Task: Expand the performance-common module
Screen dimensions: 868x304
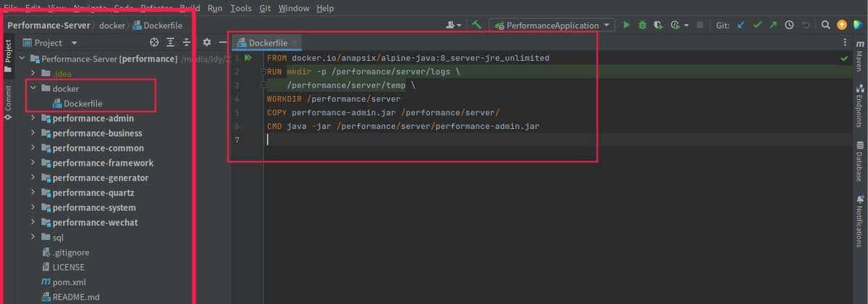Action: pos(33,148)
